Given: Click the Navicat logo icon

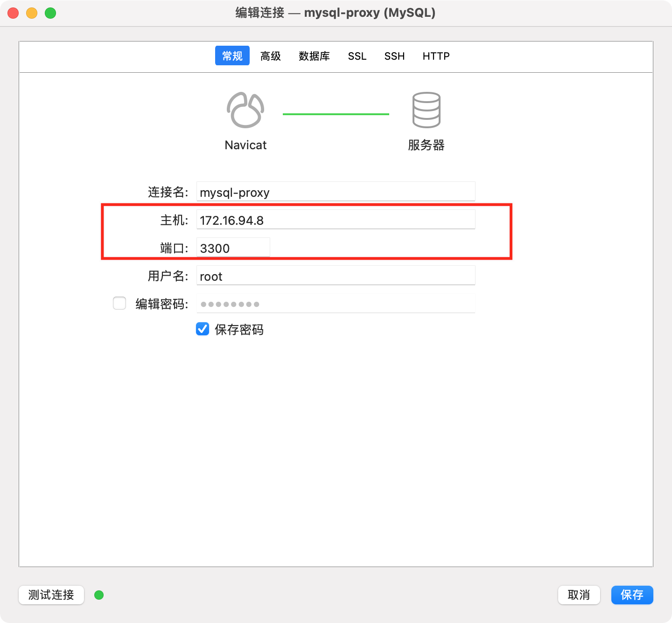Looking at the screenshot, I should [x=245, y=110].
